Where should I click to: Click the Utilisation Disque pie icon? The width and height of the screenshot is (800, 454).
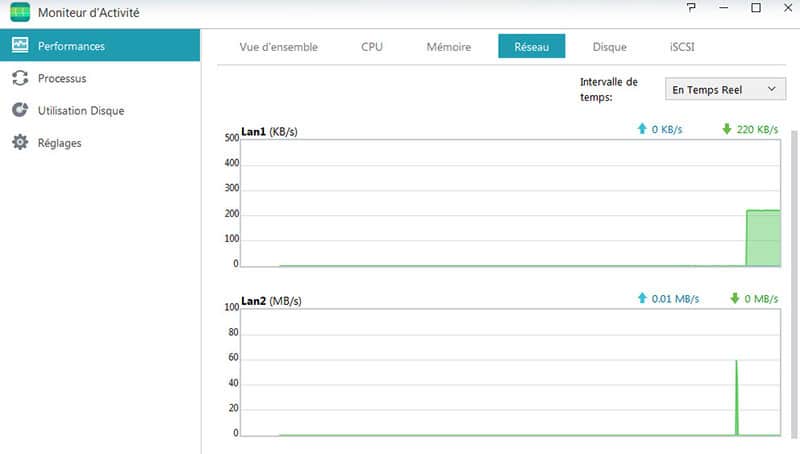20,110
